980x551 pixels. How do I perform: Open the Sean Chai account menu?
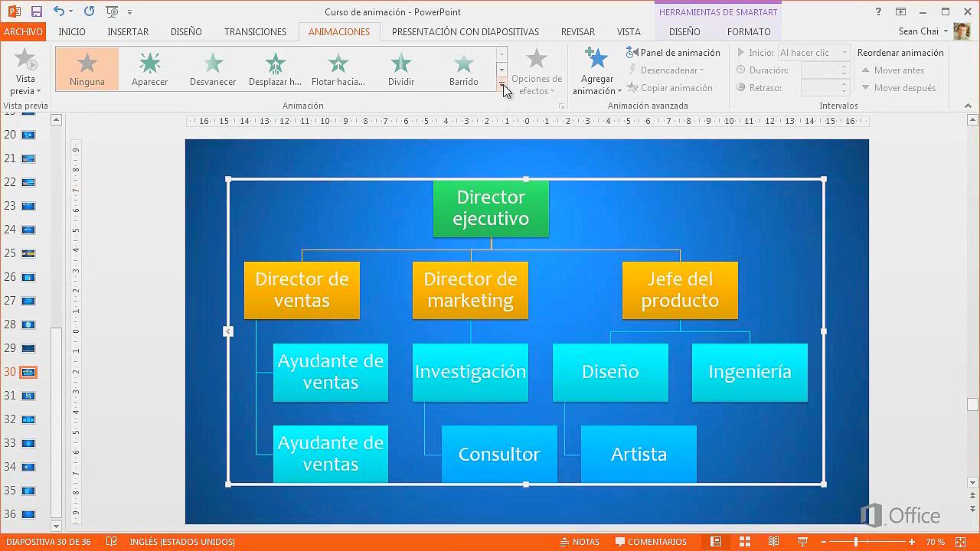[x=924, y=31]
